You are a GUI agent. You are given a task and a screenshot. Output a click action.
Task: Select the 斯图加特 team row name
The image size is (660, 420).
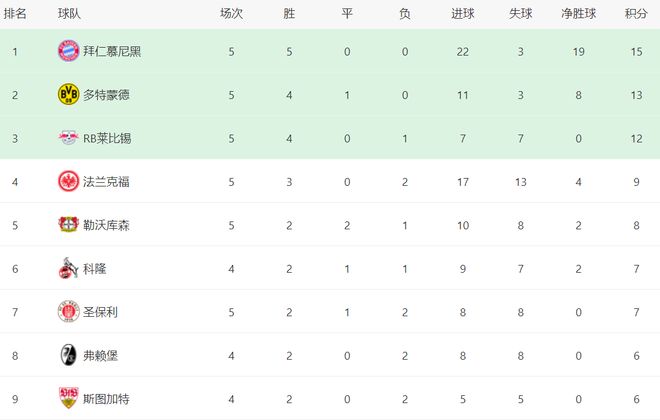pos(106,399)
